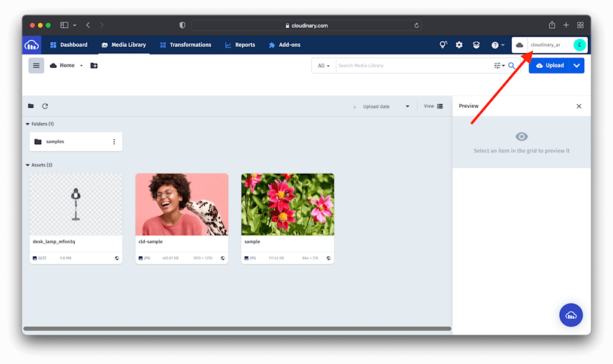Screen dimensions: 613x364
Task: Go to the Reports tab
Action: coord(240,45)
